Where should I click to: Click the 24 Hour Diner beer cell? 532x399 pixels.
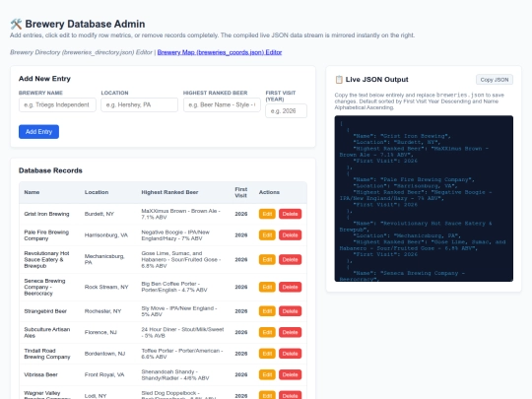tap(182, 332)
